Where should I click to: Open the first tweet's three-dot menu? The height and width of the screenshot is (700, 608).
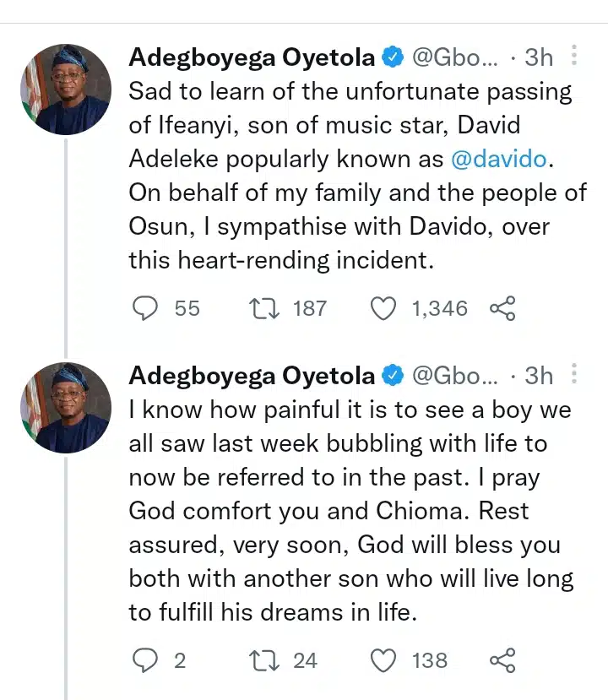574,57
